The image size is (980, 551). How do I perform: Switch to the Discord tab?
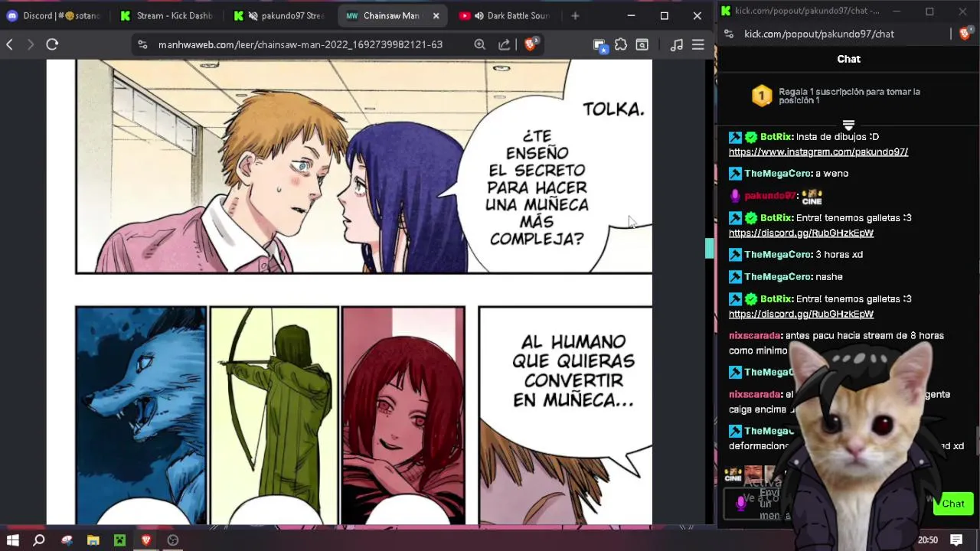[54, 15]
